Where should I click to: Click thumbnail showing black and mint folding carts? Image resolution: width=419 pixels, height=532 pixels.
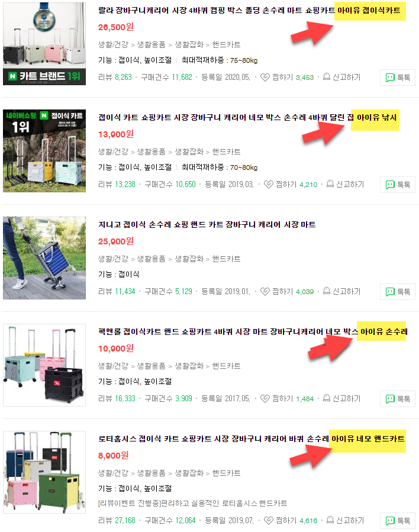(x=44, y=365)
